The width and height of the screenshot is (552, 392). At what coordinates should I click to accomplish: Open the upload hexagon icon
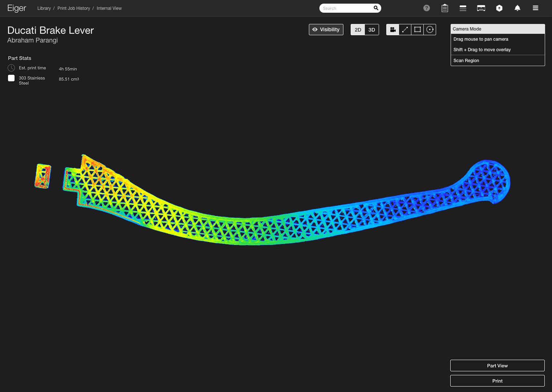point(499,8)
